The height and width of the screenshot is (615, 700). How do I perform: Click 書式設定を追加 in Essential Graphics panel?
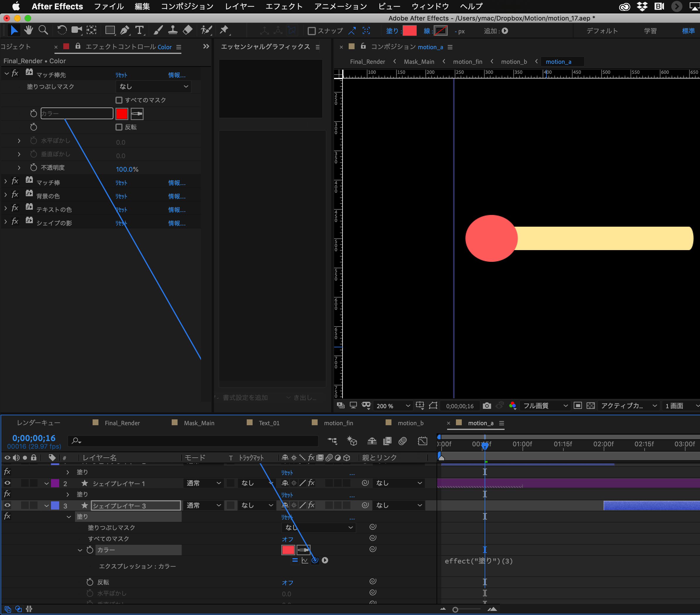point(245,397)
